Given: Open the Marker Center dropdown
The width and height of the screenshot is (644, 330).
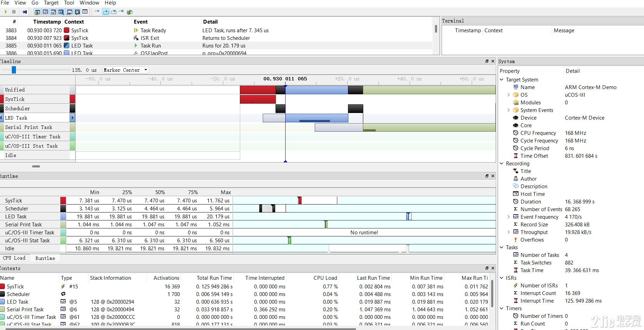Looking at the screenshot, I should click(125, 70).
